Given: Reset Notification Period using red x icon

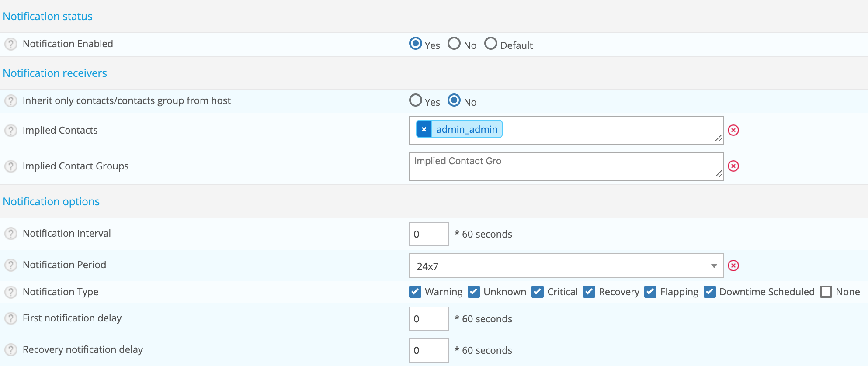Looking at the screenshot, I should 733,266.
